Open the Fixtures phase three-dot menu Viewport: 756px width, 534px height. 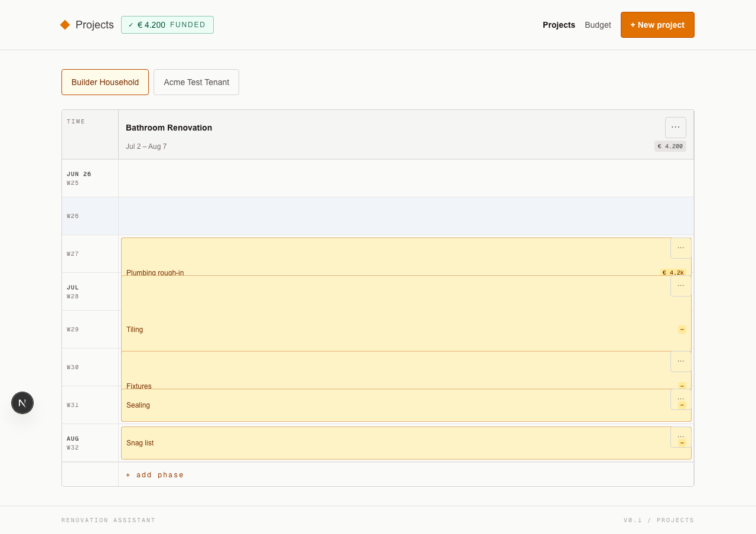(x=680, y=362)
